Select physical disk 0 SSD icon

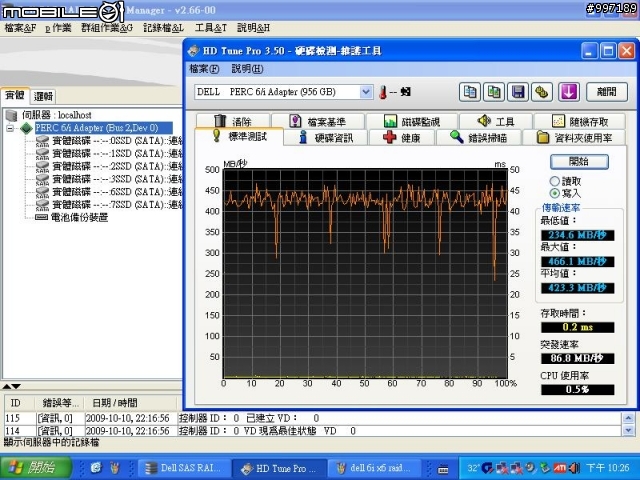pyautogui.click(x=42, y=141)
